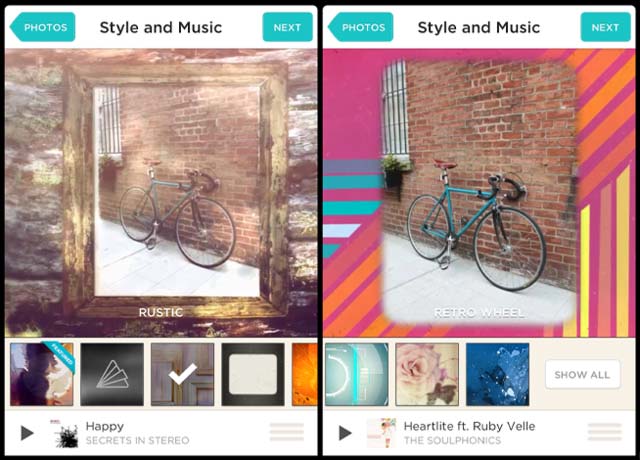Click Show All styles button

coord(582,374)
